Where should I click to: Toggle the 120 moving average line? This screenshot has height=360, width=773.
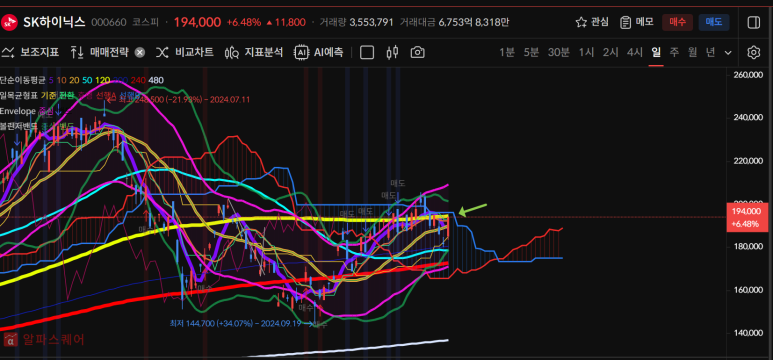[x=103, y=80]
